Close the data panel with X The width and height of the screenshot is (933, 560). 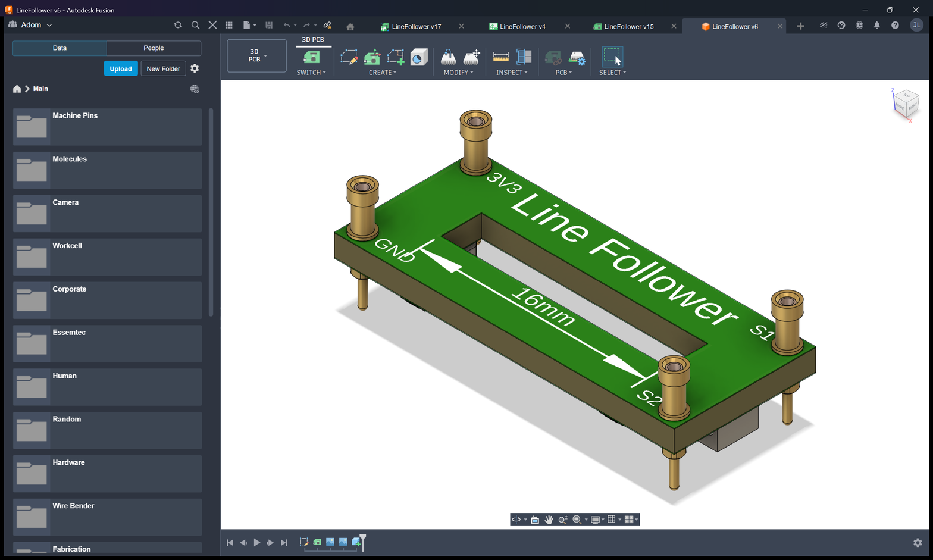[x=212, y=25]
